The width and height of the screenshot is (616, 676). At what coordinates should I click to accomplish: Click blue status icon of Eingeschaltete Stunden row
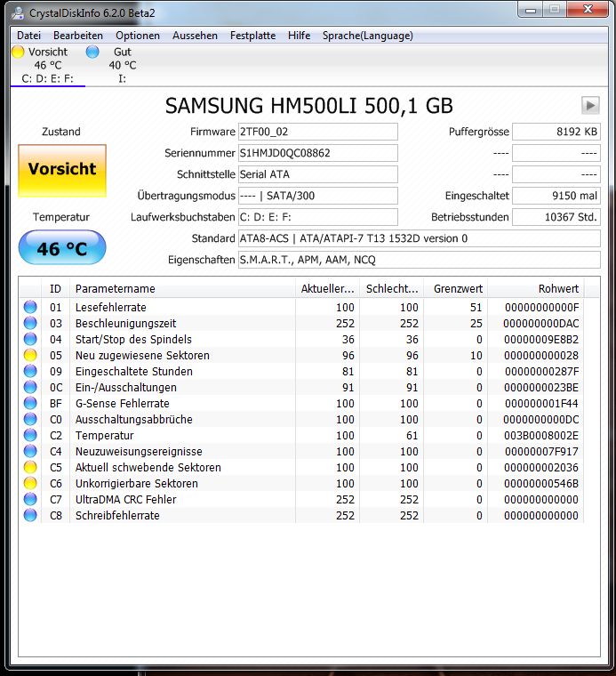coord(30,371)
